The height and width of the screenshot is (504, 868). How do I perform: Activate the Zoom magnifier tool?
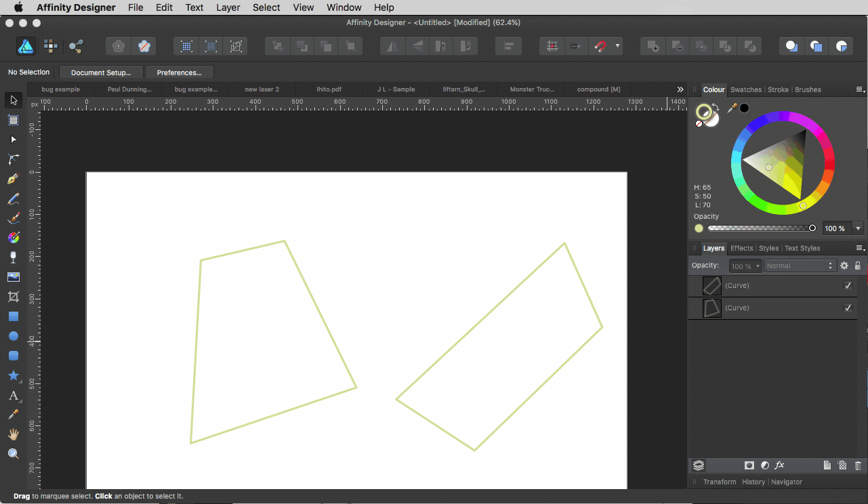coord(13,454)
